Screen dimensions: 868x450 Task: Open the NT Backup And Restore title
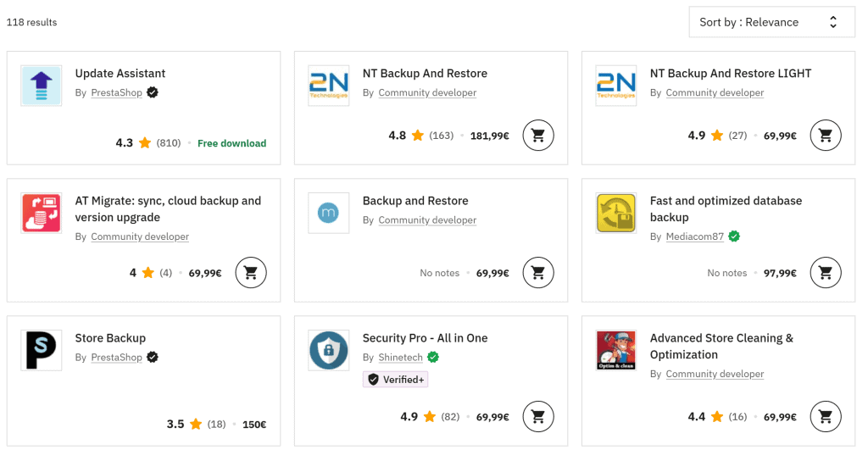pyautogui.click(x=425, y=73)
